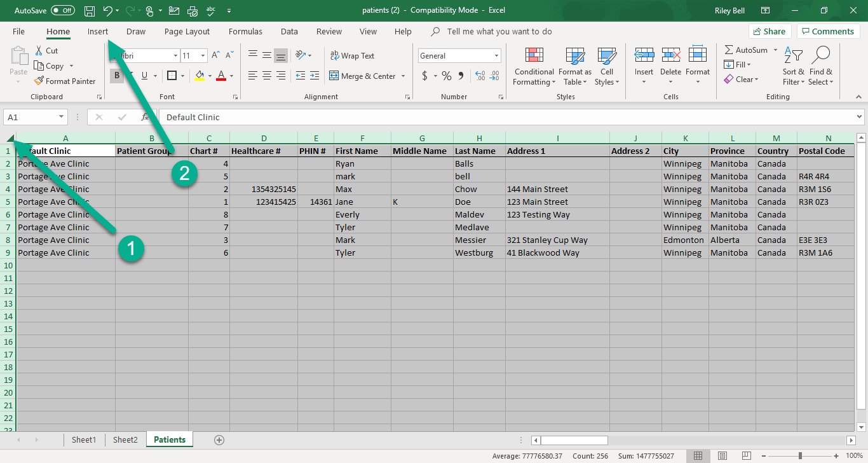This screenshot has height=463, width=868.
Task: Click Decrease Decimal icon
Action: [494, 76]
